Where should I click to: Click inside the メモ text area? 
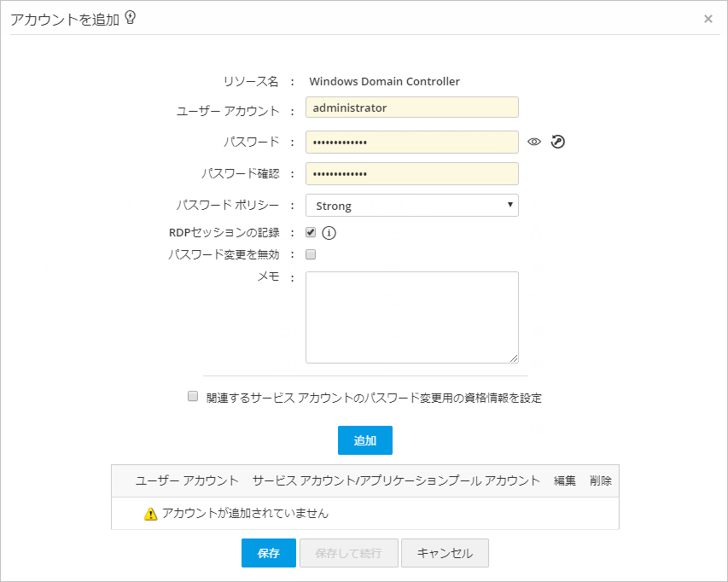[412, 317]
